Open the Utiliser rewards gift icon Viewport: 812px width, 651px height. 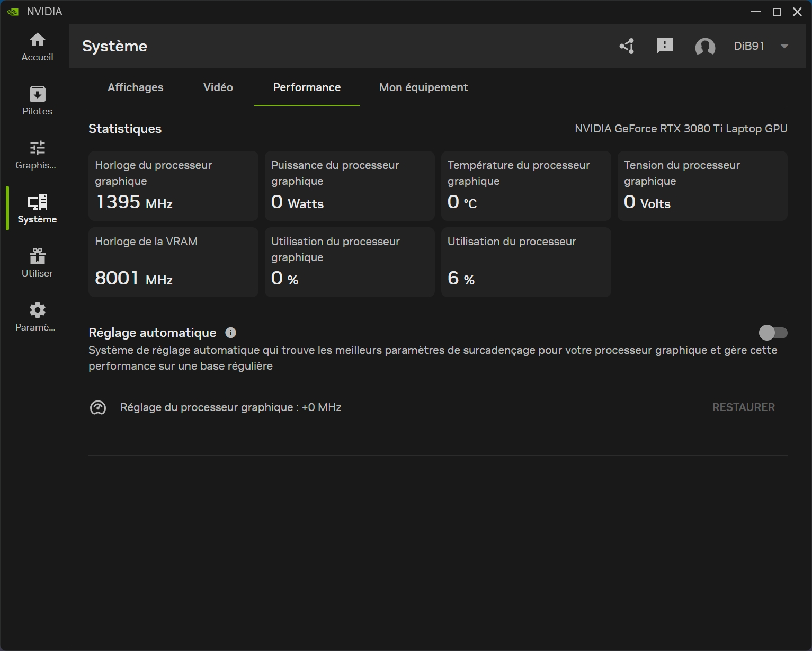click(37, 256)
